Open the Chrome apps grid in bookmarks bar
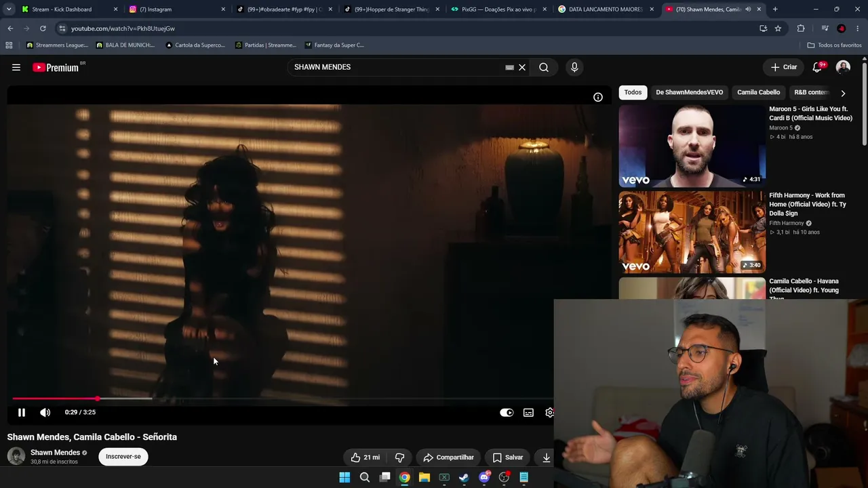This screenshot has width=868, height=488. click(x=9, y=45)
